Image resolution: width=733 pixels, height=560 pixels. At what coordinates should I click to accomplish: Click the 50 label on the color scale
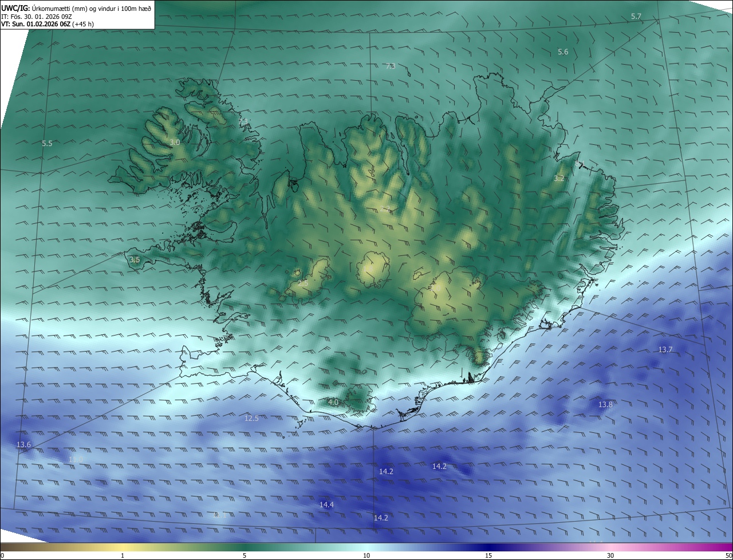click(x=728, y=555)
